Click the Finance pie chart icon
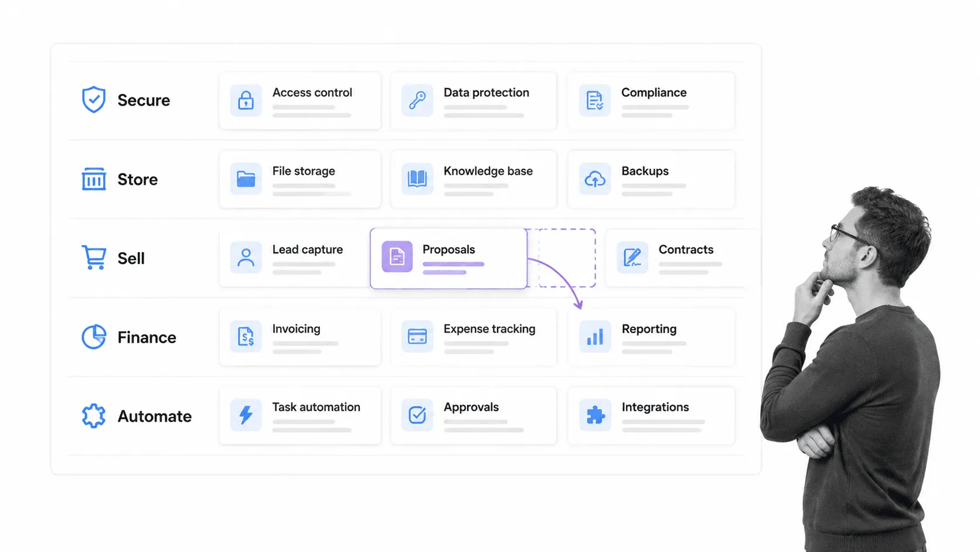The width and height of the screenshot is (980, 552). (x=94, y=337)
